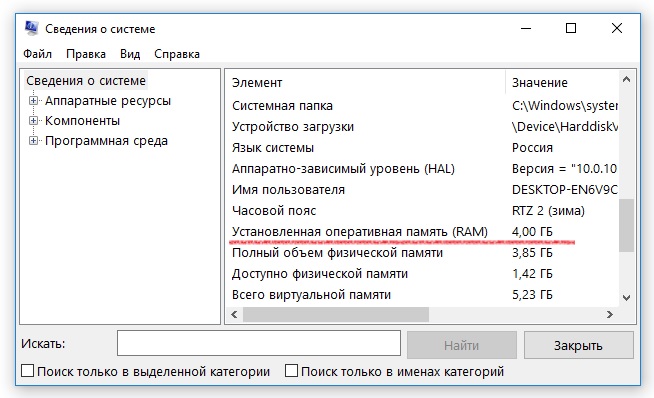
Task: Click the 1,42 ГБ value
Action: pos(532,274)
